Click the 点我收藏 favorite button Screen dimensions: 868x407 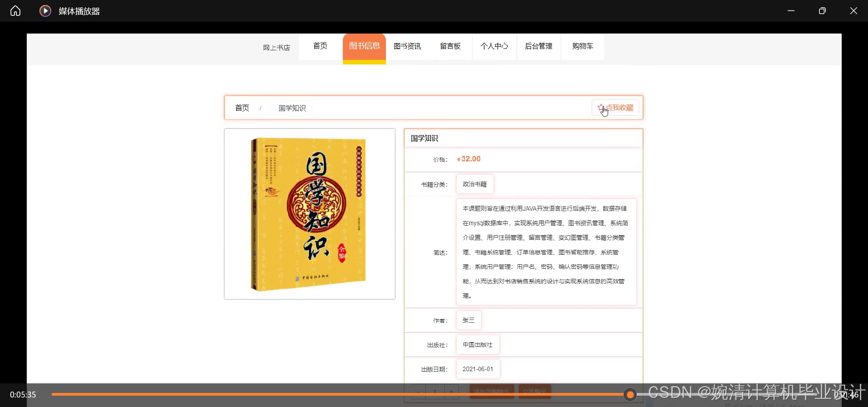tap(615, 107)
